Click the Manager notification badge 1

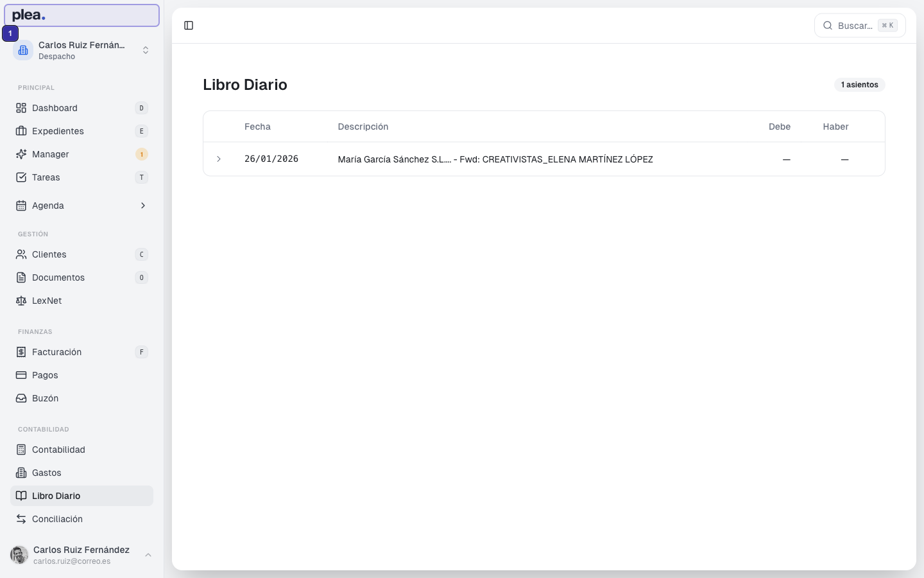tap(142, 154)
